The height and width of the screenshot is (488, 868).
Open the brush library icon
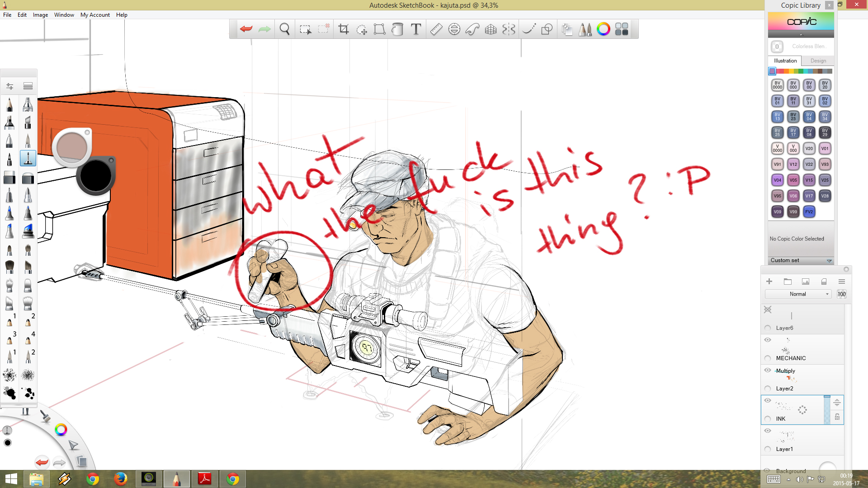(x=28, y=86)
